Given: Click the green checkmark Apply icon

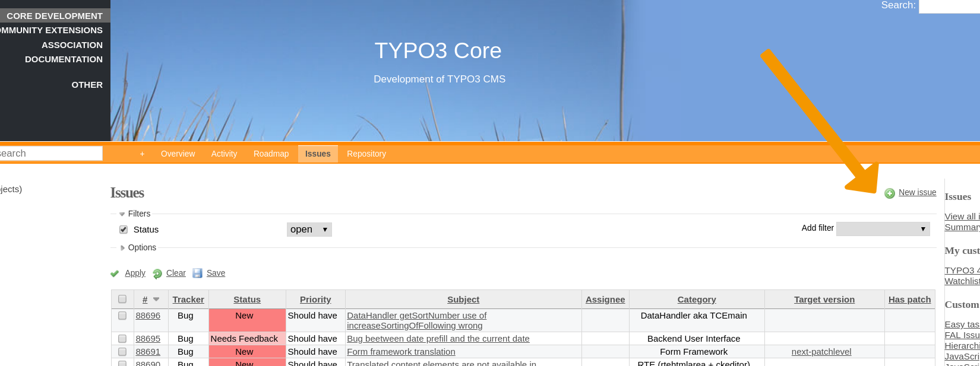Looking at the screenshot, I should 115,273.
